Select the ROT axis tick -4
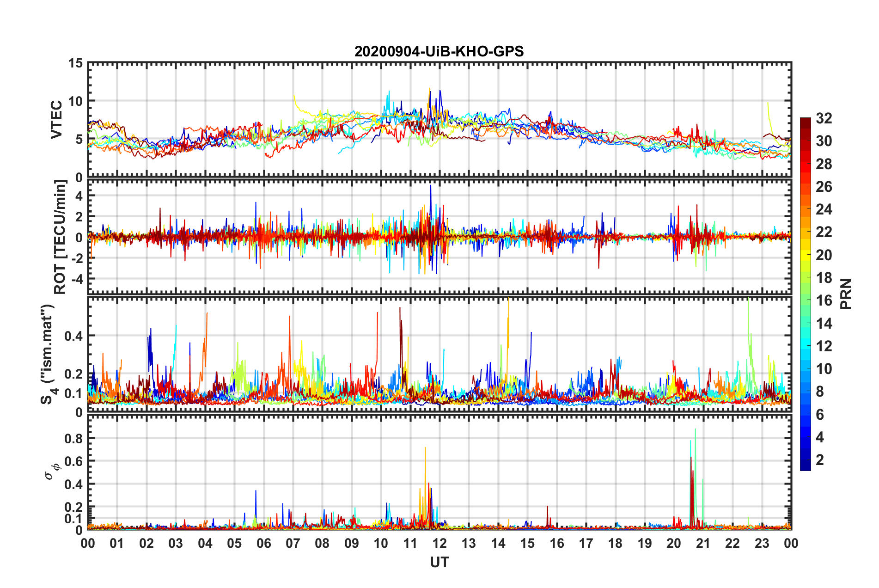Image resolution: width=879 pixels, height=588 pixels. tap(77, 279)
